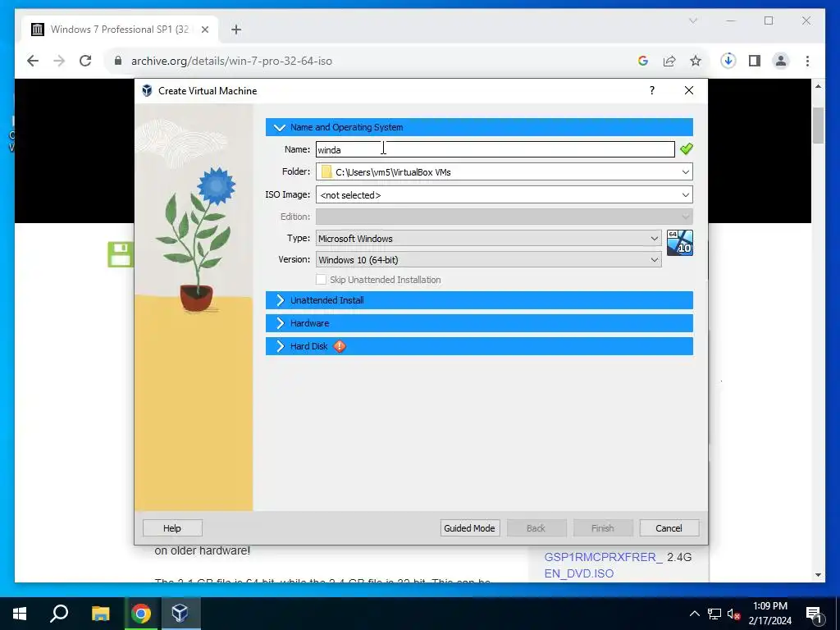Click the muted speaker tray icon
Image resolution: width=840 pixels, height=630 pixels.
pyautogui.click(x=733, y=614)
